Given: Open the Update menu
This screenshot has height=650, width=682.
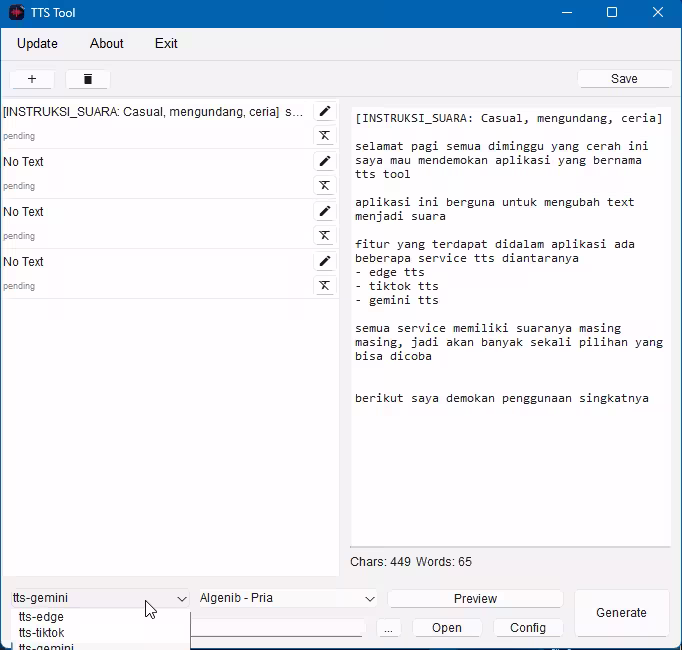Looking at the screenshot, I should pos(37,43).
